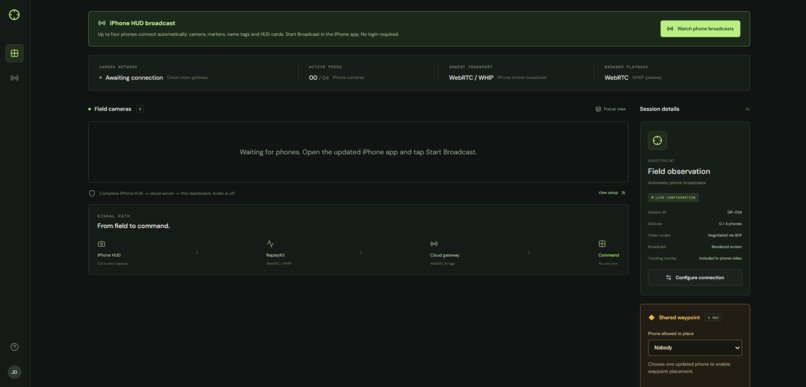Image resolution: width=806 pixels, height=387 pixels.
Task: Open the broadcast signal page in the sidebar
Action: [x=14, y=78]
